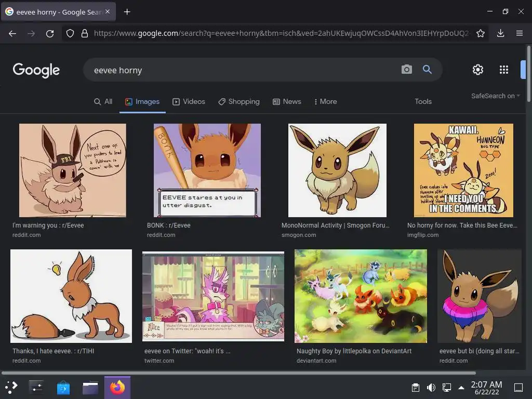This screenshot has height=399, width=532.
Task: Open the Smogon Eevee artwork thumbnail
Action: 337,170
